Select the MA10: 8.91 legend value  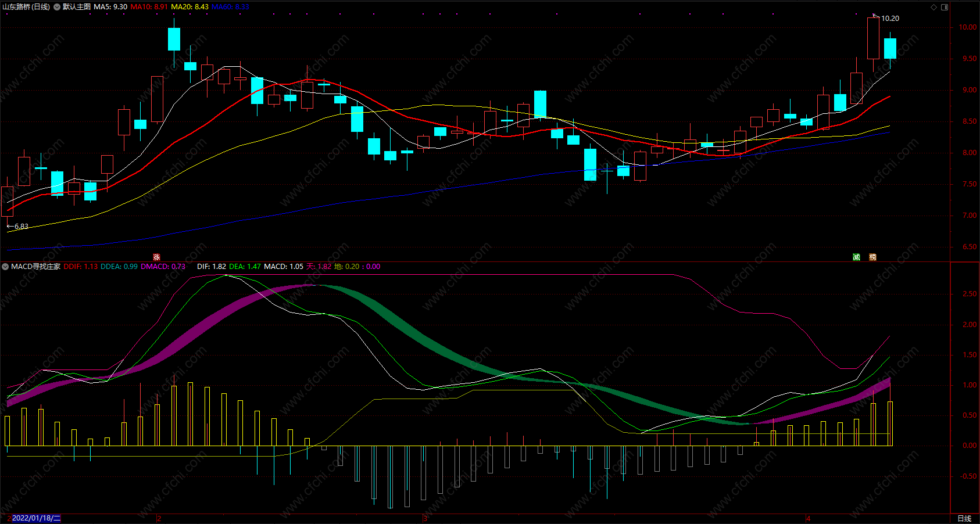[149, 7]
